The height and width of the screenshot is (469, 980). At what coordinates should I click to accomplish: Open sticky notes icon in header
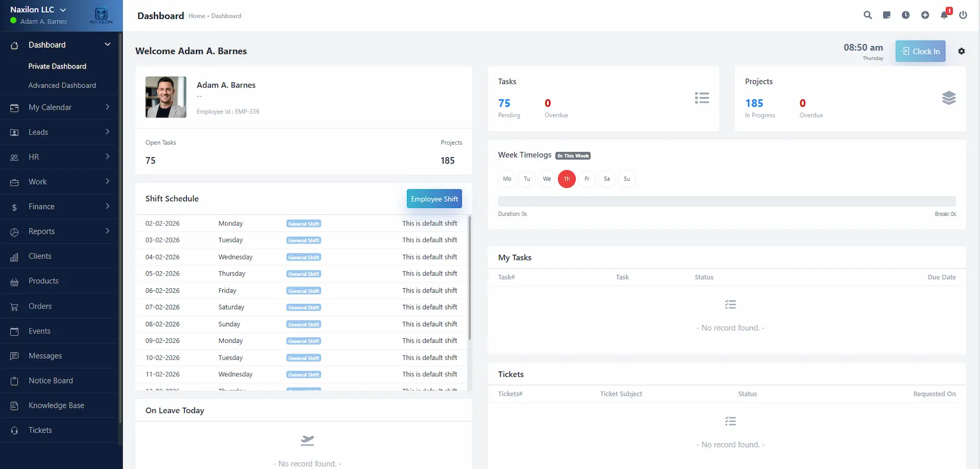pos(886,15)
